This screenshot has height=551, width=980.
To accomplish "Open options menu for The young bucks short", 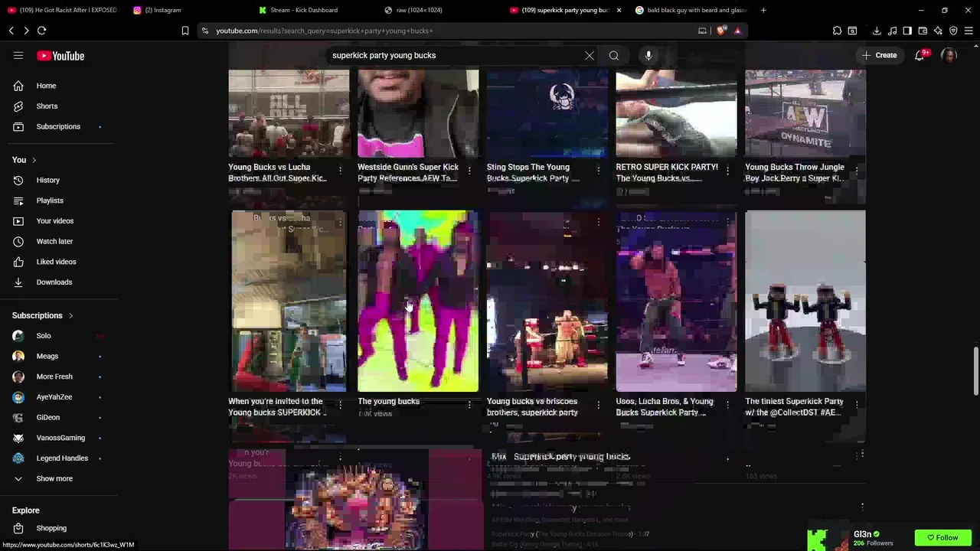I will [469, 404].
